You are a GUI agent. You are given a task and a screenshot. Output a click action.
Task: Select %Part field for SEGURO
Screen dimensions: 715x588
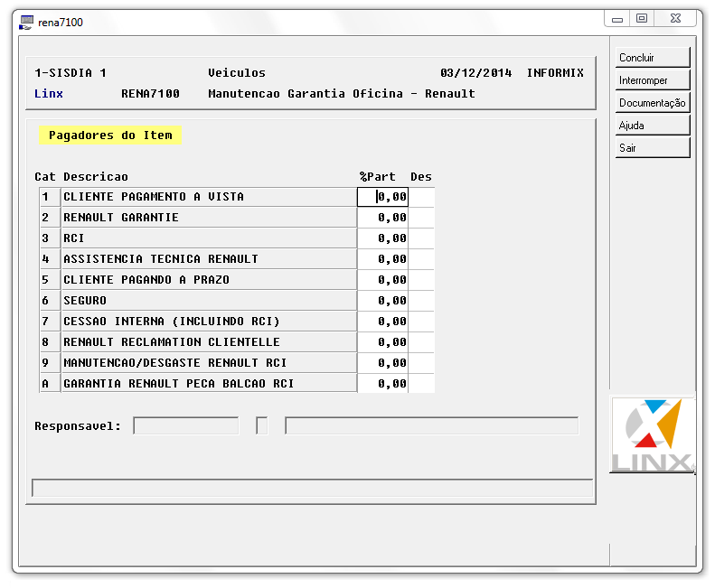(382, 301)
